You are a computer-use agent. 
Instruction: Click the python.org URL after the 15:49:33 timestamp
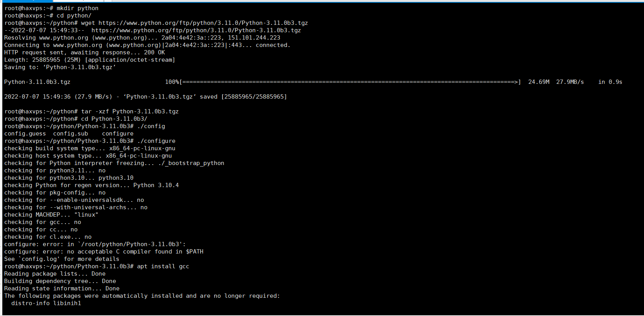196,30
